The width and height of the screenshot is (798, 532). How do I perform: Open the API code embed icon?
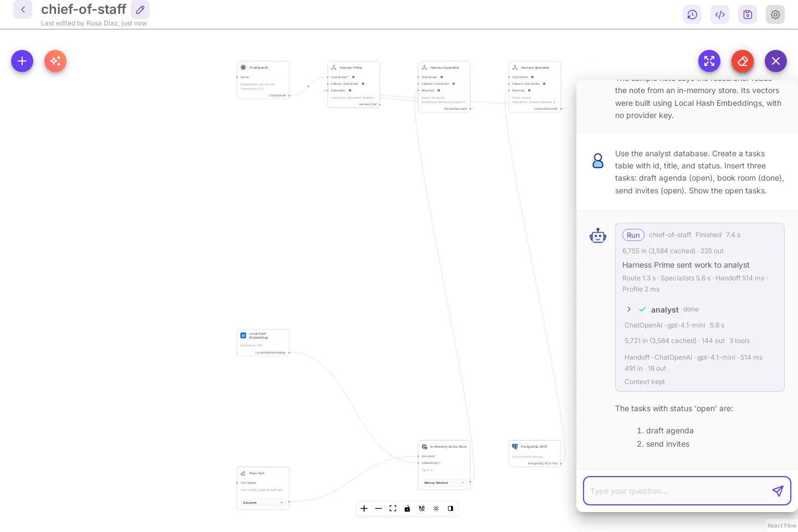(720, 14)
